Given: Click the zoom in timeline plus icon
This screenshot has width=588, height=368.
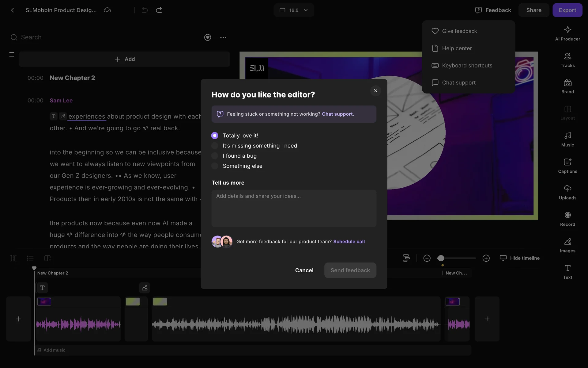Looking at the screenshot, I should click(486, 258).
